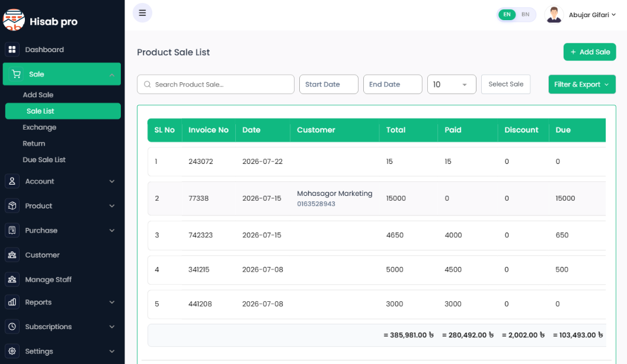Click the Select Sale button

(506, 84)
